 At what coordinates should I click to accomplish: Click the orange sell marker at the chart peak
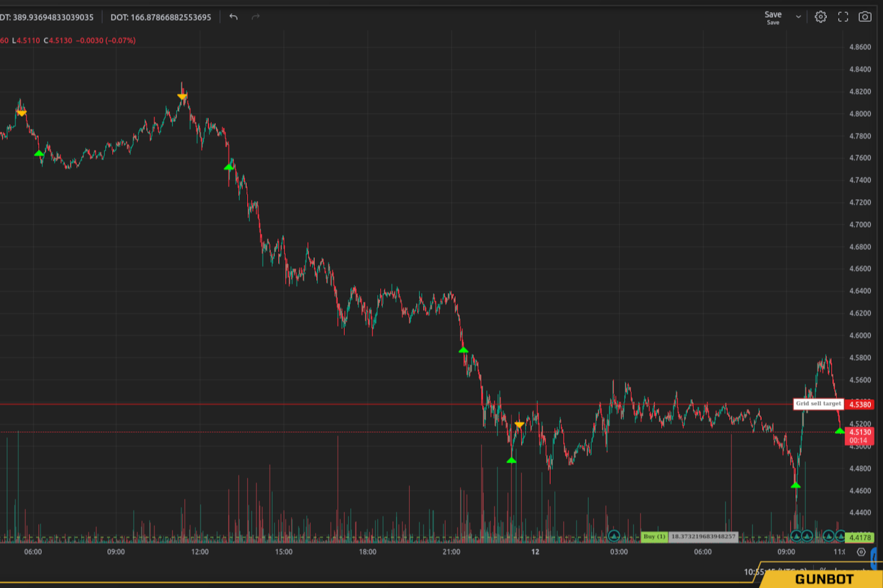click(x=182, y=97)
